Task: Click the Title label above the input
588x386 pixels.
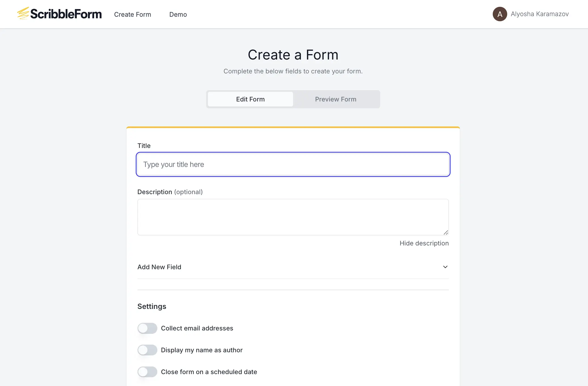Action: (x=144, y=146)
